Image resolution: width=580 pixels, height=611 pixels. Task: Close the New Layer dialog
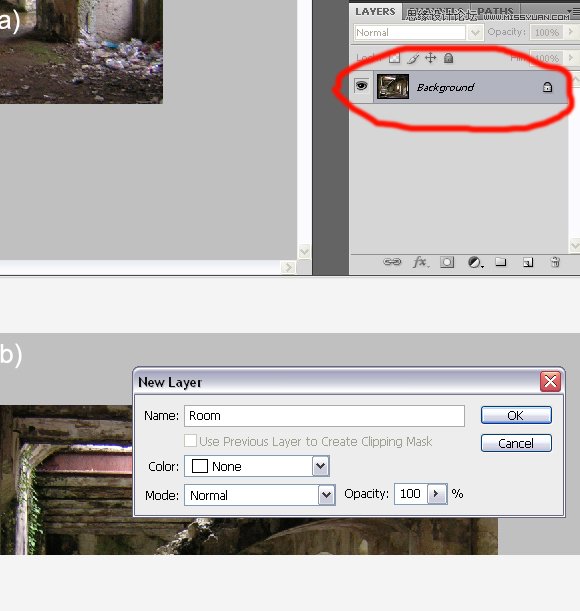coord(550,381)
